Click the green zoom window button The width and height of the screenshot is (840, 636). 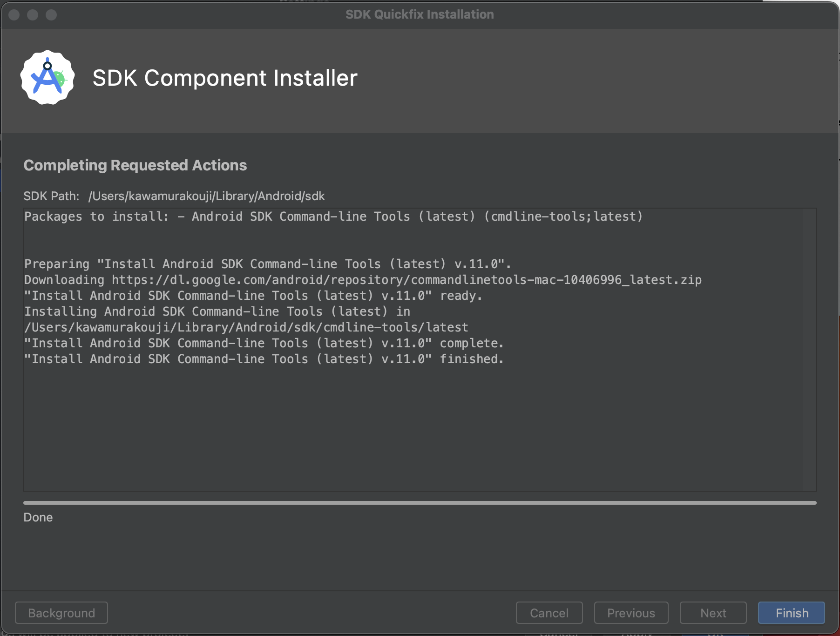click(x=51, y=15)
